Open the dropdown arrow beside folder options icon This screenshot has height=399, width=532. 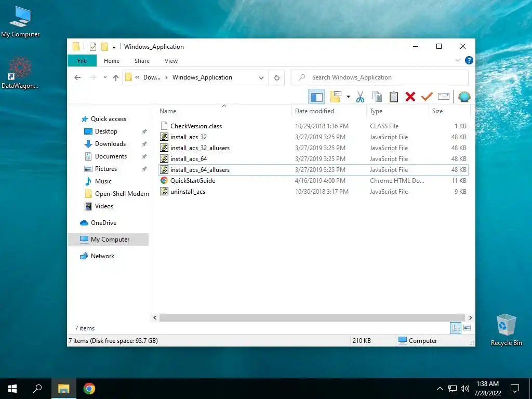pos(348,97)
